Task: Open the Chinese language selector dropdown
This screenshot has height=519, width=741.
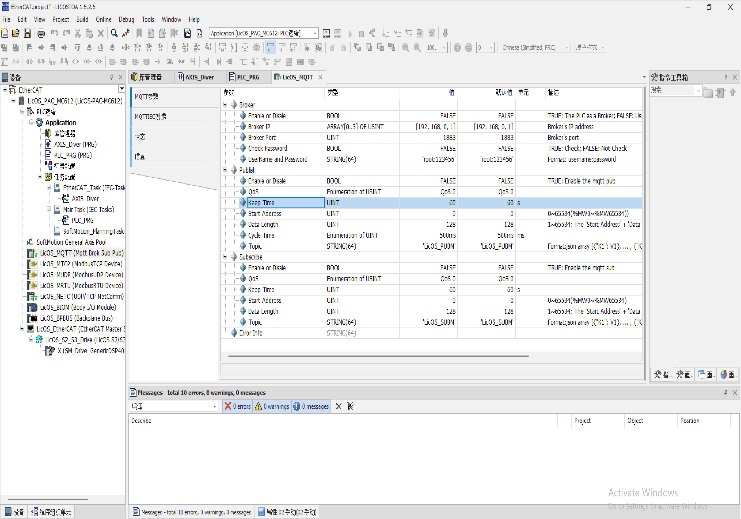Action: 535,47
